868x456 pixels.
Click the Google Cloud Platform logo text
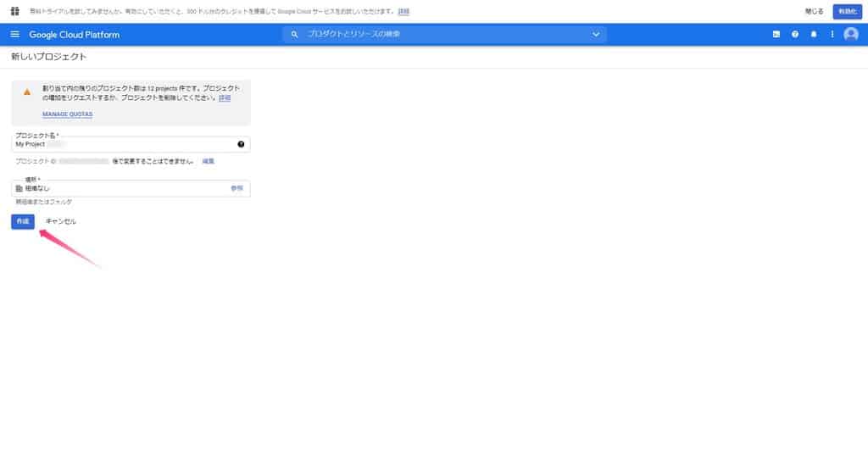74,34
